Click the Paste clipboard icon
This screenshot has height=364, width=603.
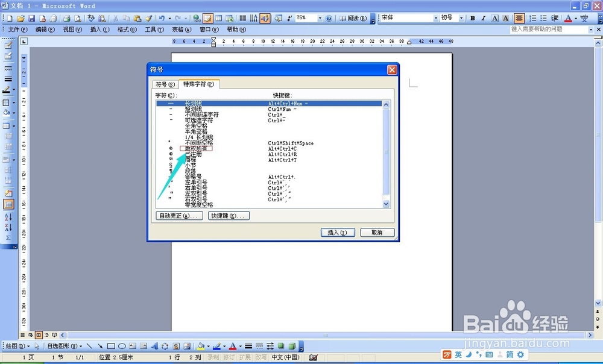(137, 18)
